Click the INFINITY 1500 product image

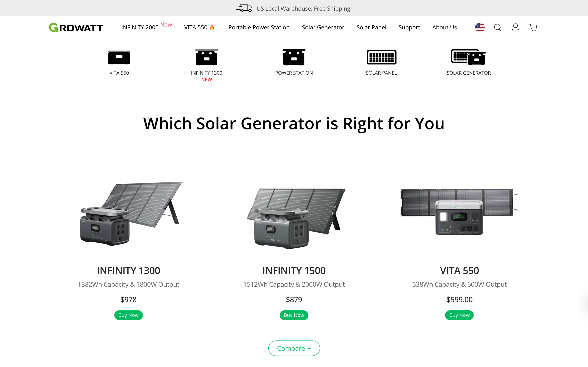tap(294, 218)
